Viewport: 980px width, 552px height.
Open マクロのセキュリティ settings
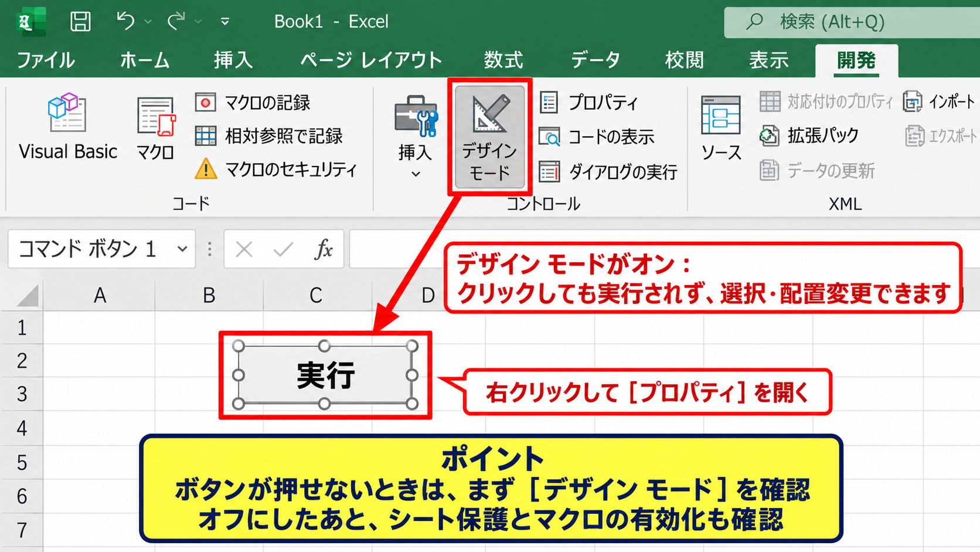coord(275,170)
